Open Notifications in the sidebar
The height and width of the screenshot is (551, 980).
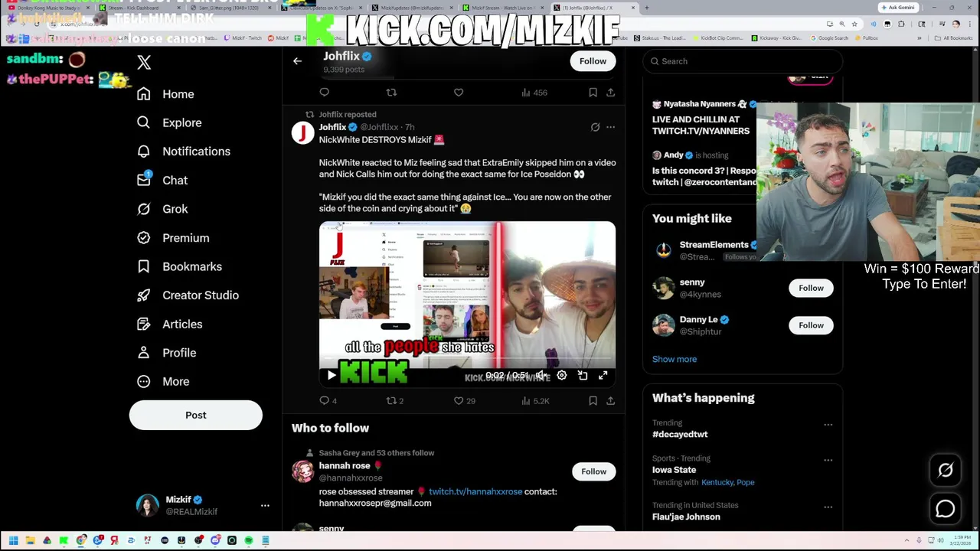[x=183, y=152]
